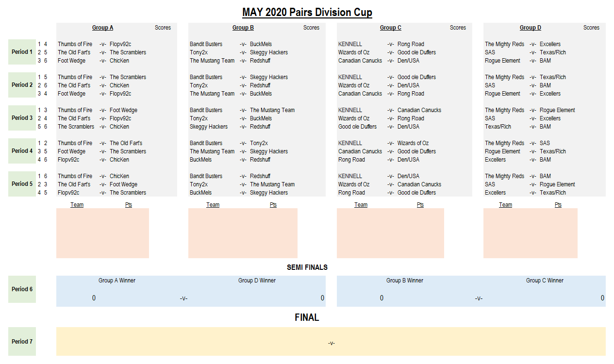
Task: Select the Period 3 label cell
Action: pos(22,118)
